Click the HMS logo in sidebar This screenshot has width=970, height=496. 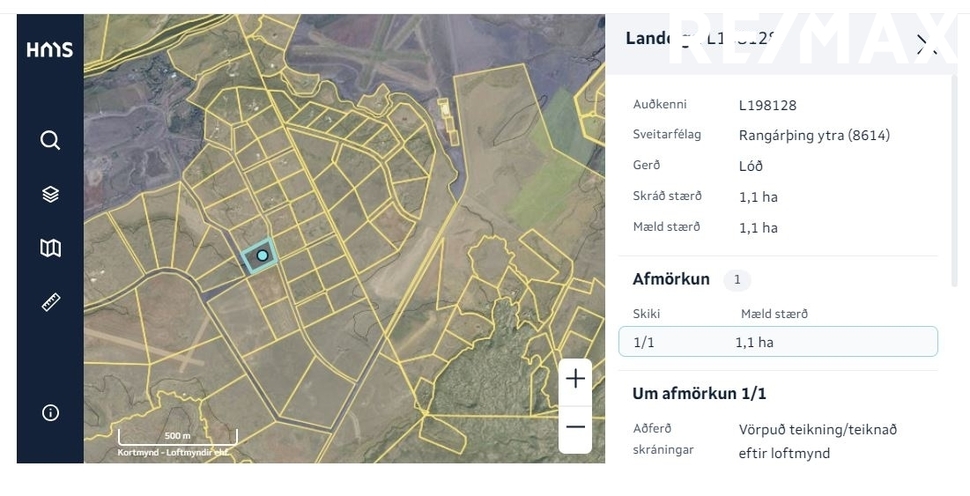pyautogui.click(x=49, y=49)
